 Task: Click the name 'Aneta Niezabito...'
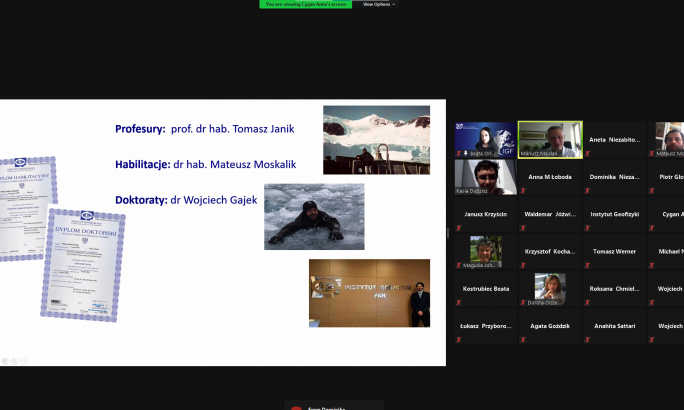pyautogui.click(x=614, y=140)
